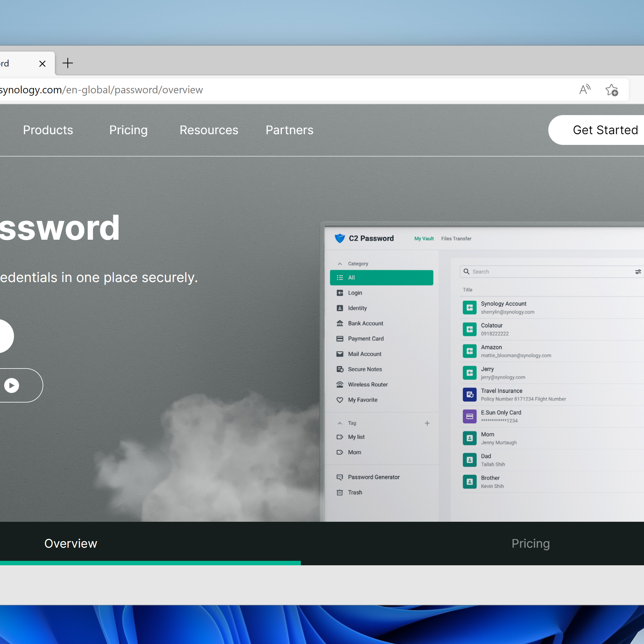This screenshot has height=644, width=644.
Task: Switch to the Pricing tab in the bottom bar
Action: point(531,543)
